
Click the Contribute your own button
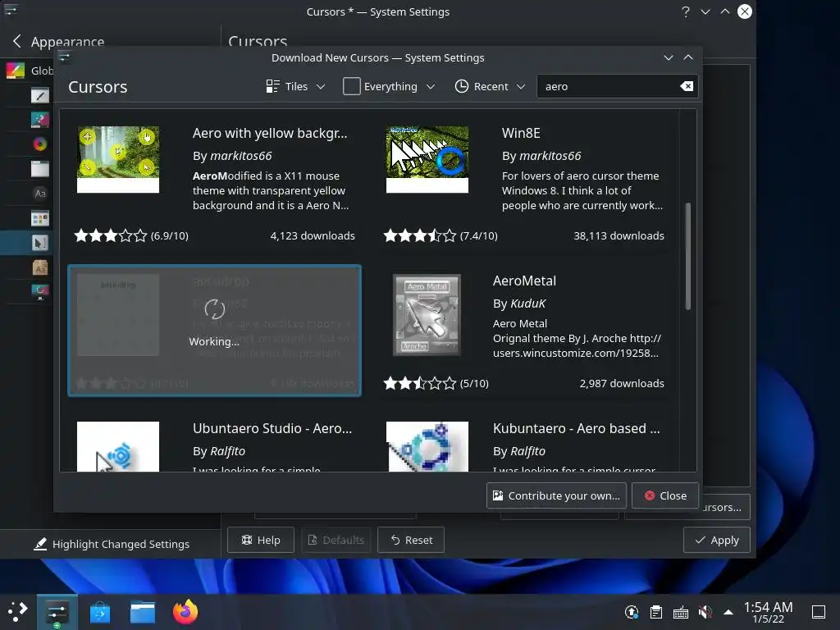pos(556,495)
